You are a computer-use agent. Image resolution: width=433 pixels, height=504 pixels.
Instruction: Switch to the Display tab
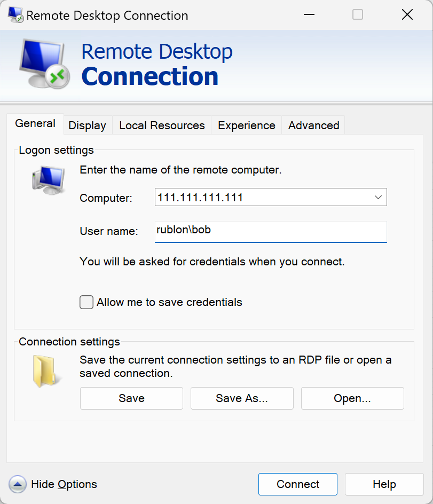coord(87,125)
